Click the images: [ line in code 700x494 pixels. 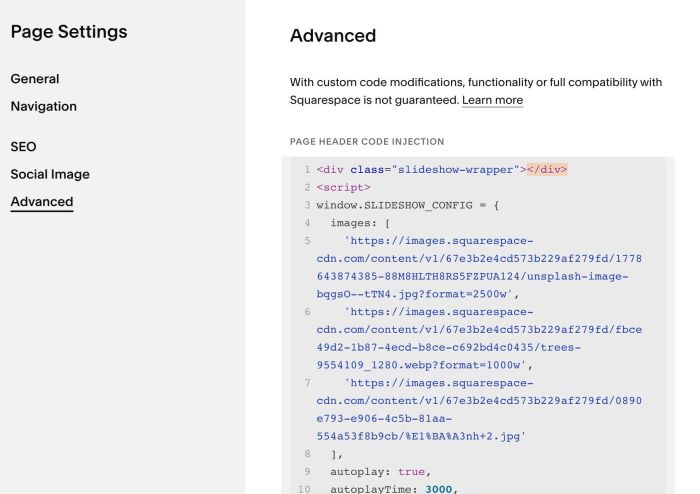pyautogui.click(x=360, y=223)
